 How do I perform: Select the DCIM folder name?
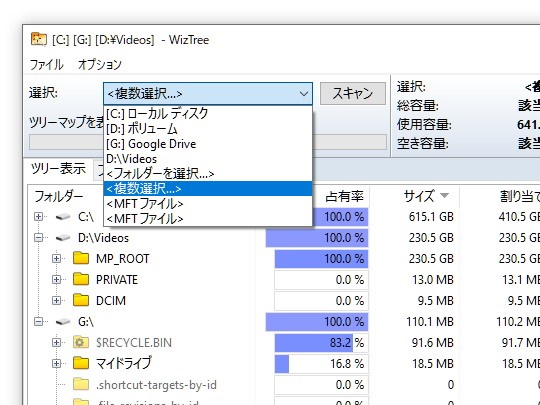coord(111,301)
